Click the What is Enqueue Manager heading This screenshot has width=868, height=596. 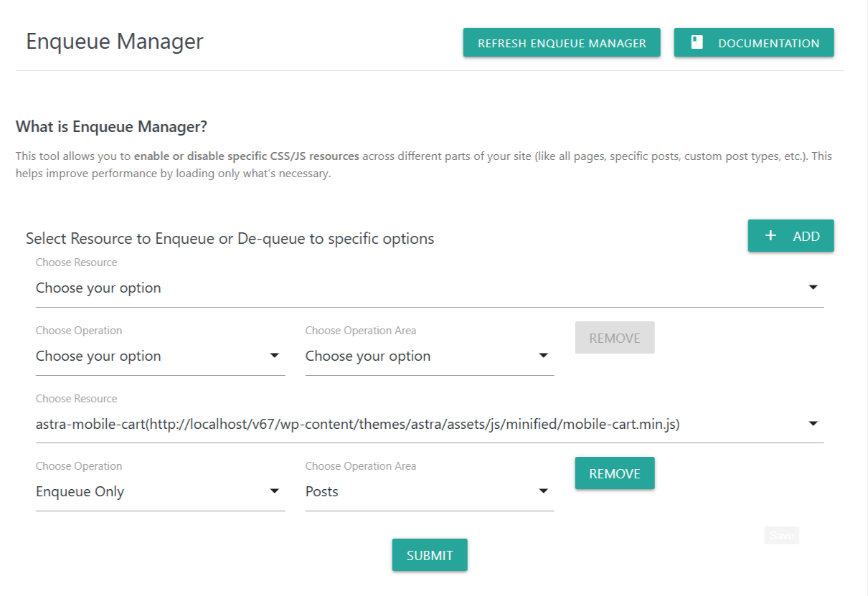tap(111, 127)
